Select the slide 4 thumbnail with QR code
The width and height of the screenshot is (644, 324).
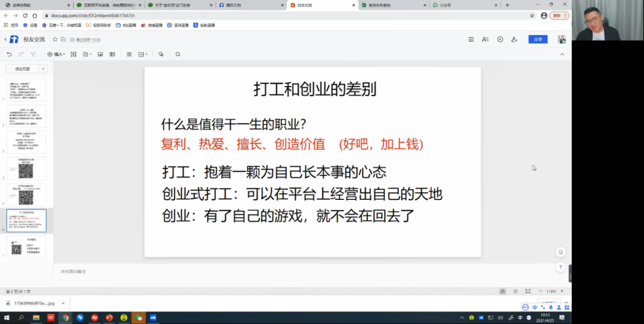26,168
